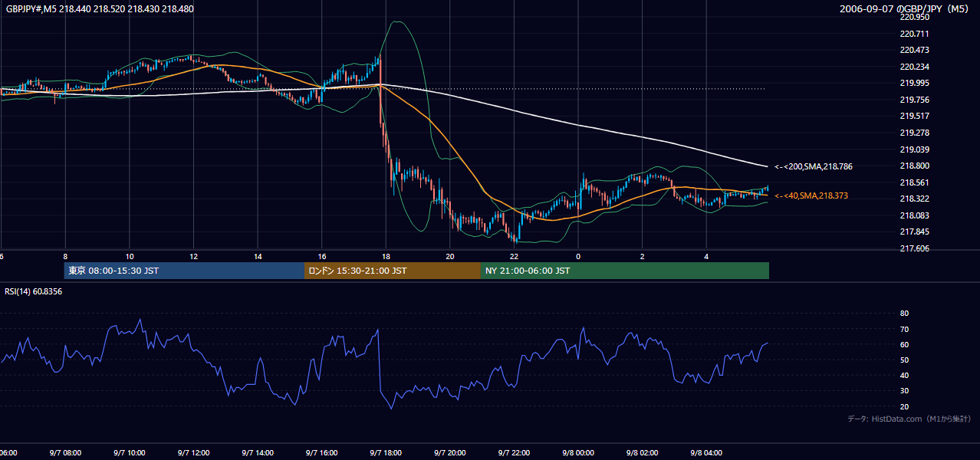Viewport: 980px width, 460px height.
Task: Click the 9/7 10:00 bottom time label
Action: 130,453
